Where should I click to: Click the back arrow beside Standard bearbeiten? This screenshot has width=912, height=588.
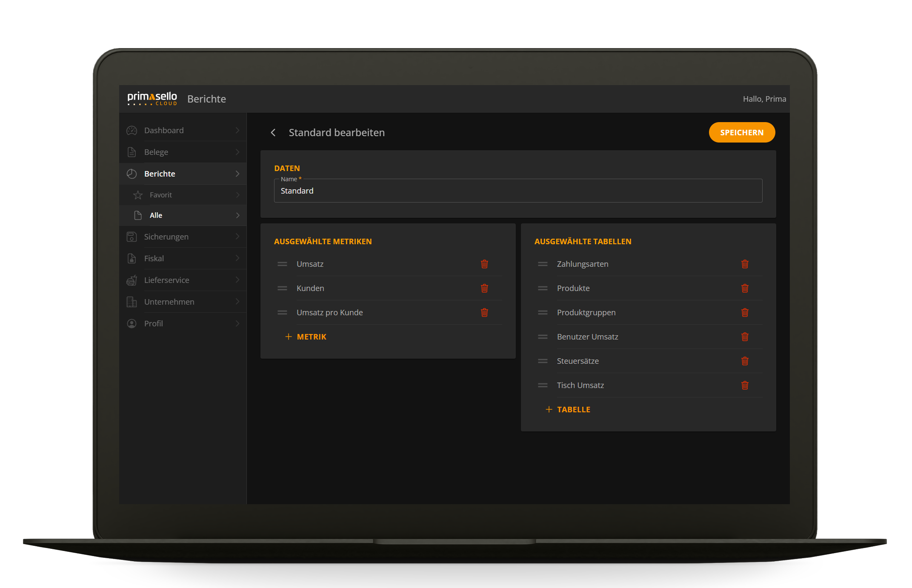273,133
